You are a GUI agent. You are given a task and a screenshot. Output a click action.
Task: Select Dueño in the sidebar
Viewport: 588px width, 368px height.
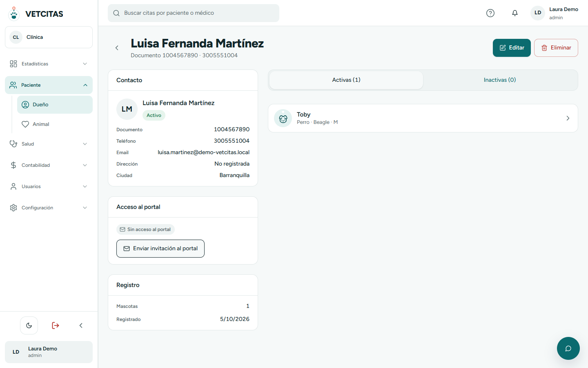55,105
